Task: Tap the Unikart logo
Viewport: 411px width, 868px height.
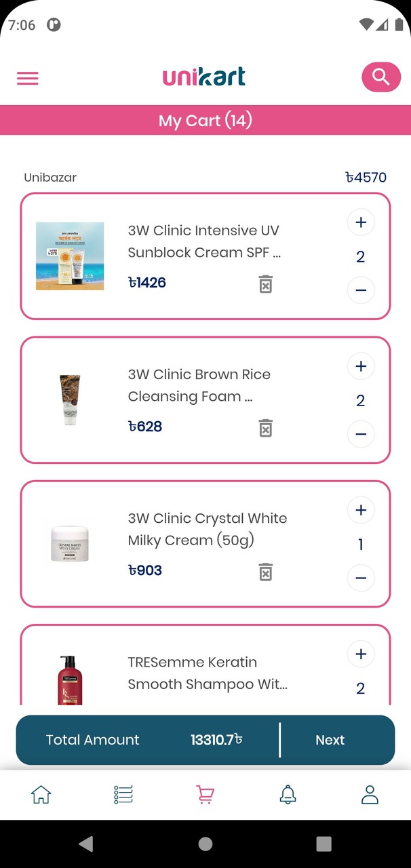Action: coord(204,77)
